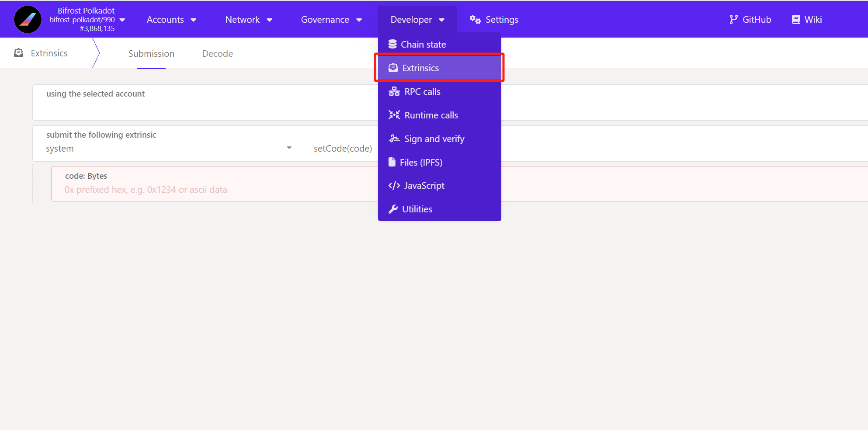The width and height of the screenshot is (868, 430).
Task: Click the Sign and verify signature icon
Action: point(394,139)
